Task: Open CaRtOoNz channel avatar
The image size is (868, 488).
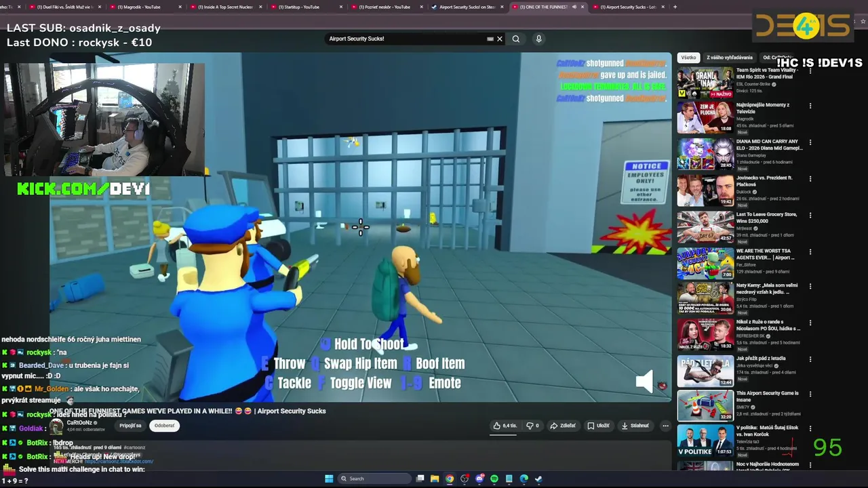Action: coord(57,426)
